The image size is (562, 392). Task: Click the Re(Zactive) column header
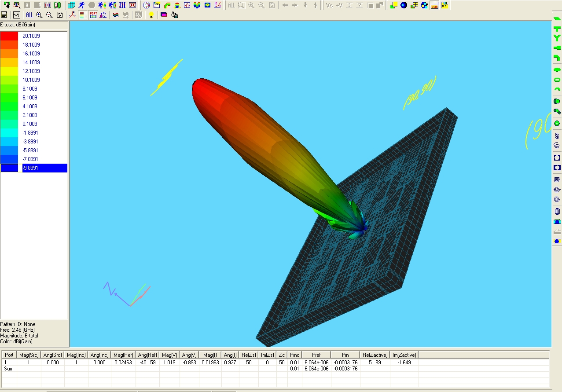(375, 355)
